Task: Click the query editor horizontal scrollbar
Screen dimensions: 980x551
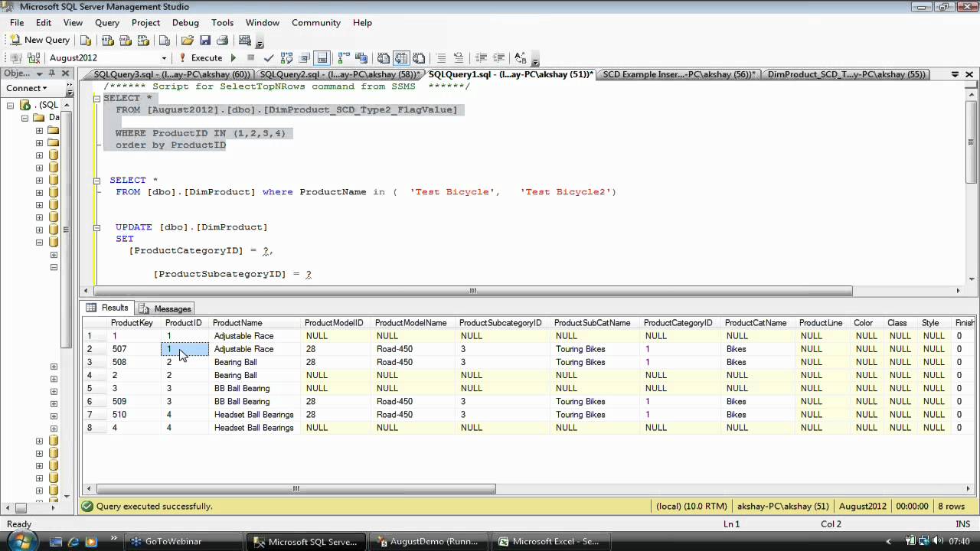Action: tap(472, 291)
